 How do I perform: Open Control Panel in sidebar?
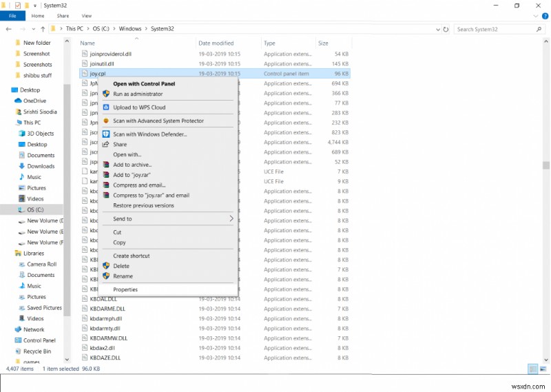[39, 340]
